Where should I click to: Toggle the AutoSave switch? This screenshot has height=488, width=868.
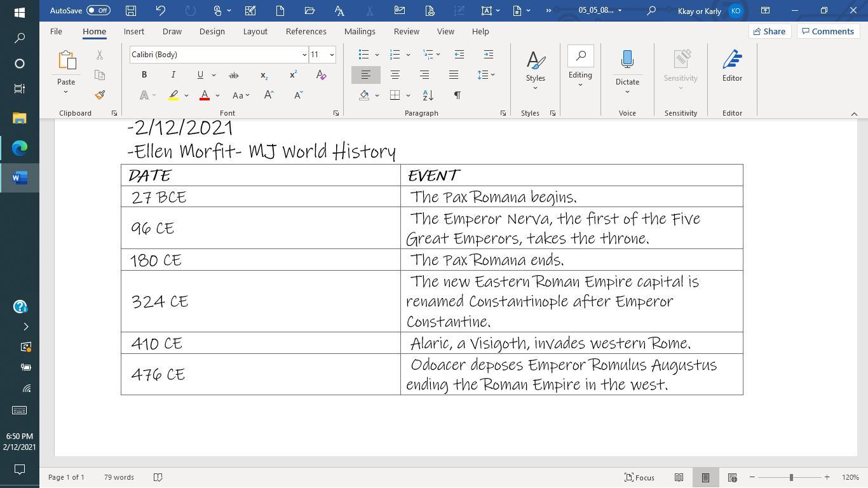click(98, 10)
